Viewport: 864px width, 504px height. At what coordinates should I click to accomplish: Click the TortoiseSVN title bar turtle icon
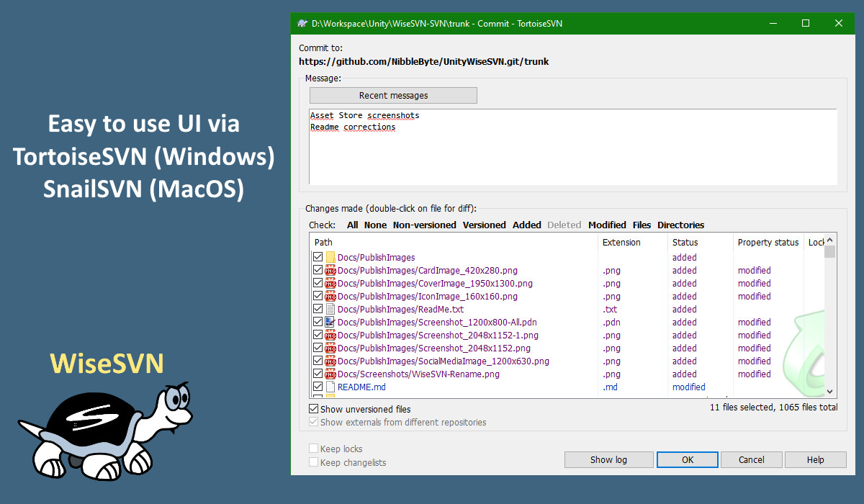303,23
